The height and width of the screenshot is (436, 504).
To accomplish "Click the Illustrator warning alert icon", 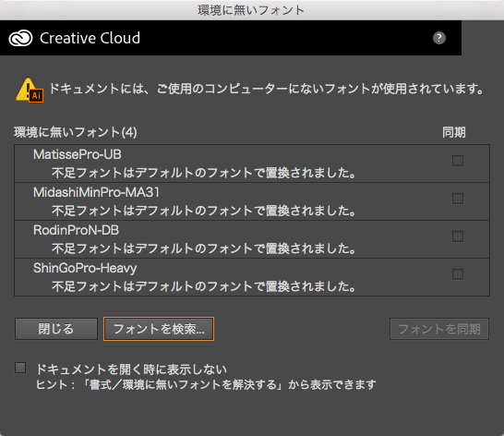I will [x=30, y=91].
